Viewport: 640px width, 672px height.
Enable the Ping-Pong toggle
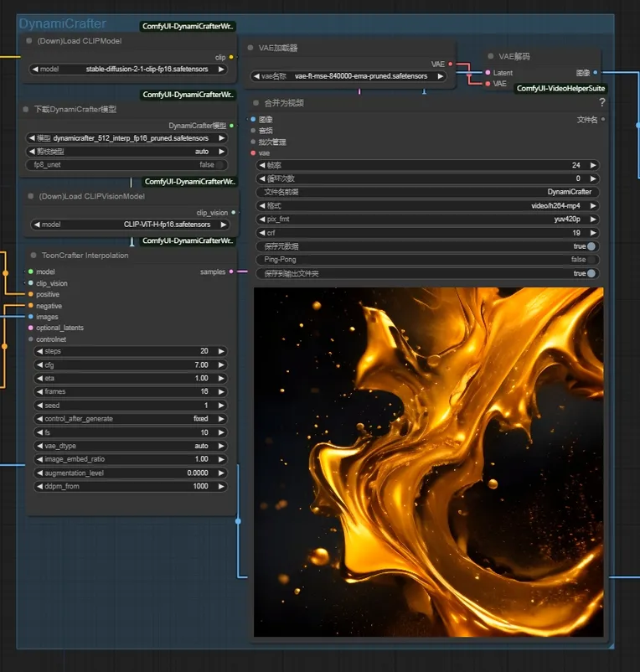[591, 260]
